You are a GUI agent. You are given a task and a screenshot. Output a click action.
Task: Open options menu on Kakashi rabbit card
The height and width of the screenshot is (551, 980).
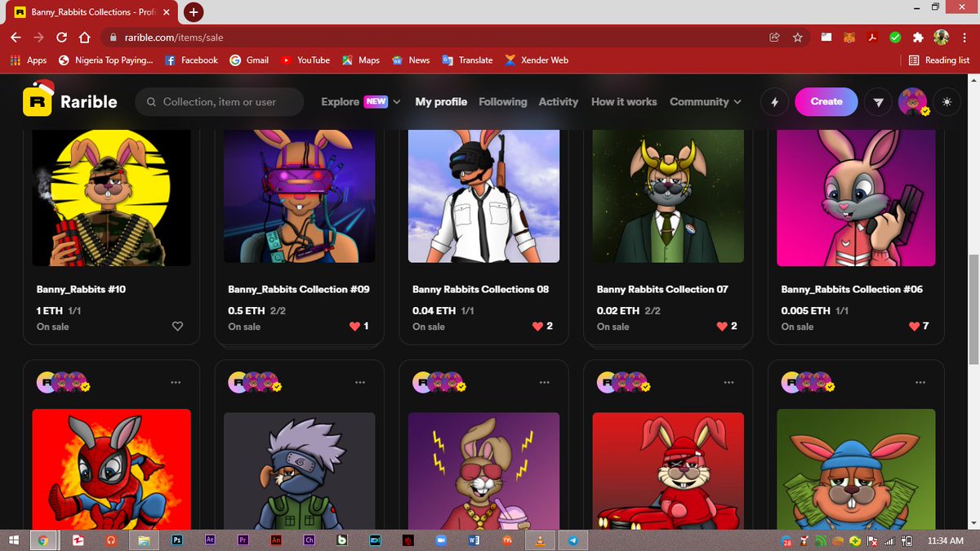[360, 382]
